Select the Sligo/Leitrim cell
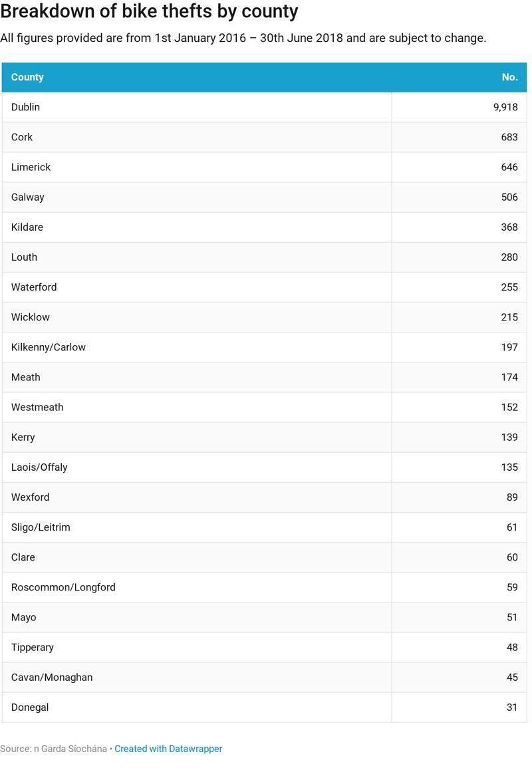The image size is (532, 776). coord(41,527)
